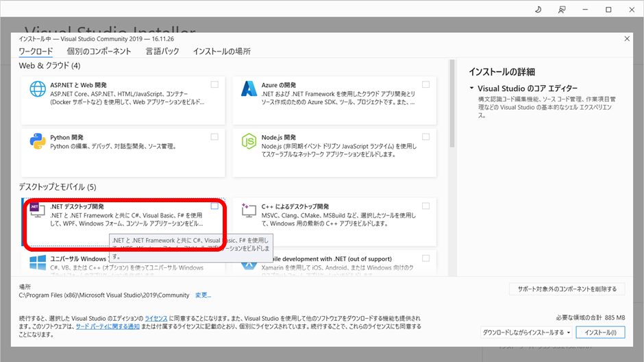Check the .NET デスクトップ開発 workload box
Image resolution: width=644 pixels, height=362 pixels.
point(214,206)
